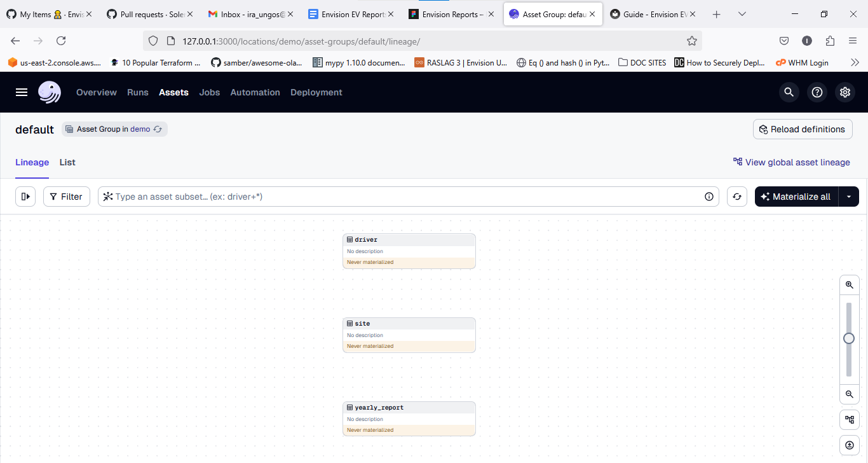Switch to Pull requests browser tab
The height and width of the screenshot is (463, 868).
tap(149, 14)
